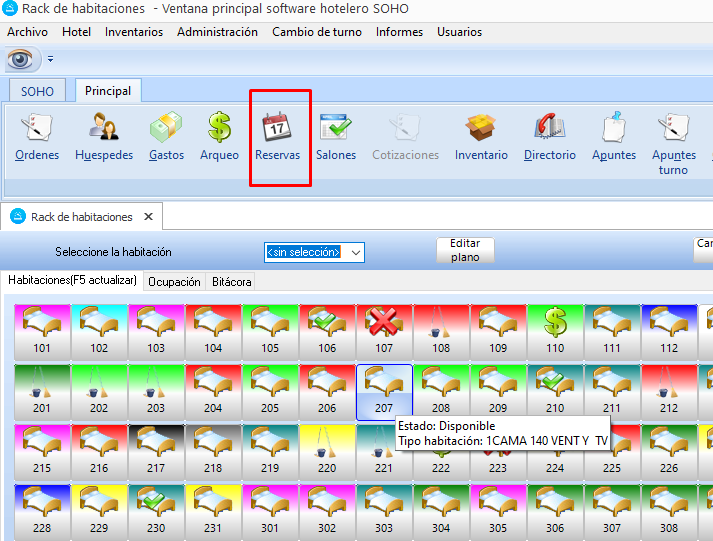This screenshot has width=713, height=541.
Task: Open quick access toolbar dropdown arrow
Action: (x=50, y=60)
